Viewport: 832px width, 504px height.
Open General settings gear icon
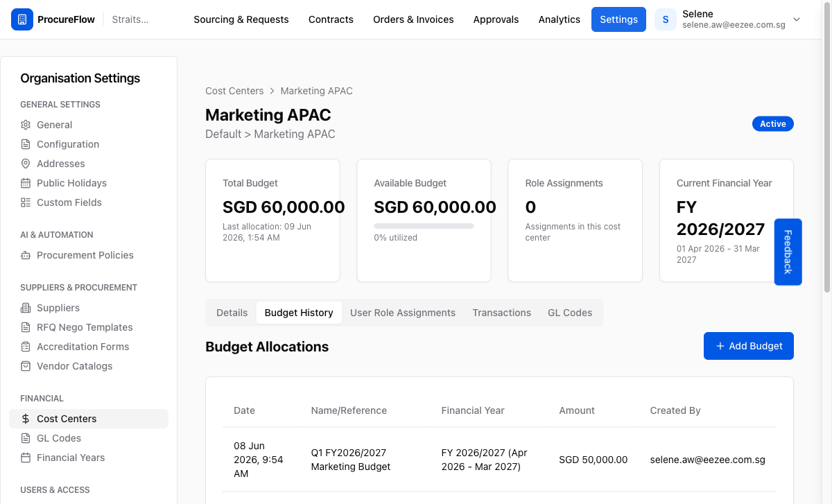pos(26,125)
